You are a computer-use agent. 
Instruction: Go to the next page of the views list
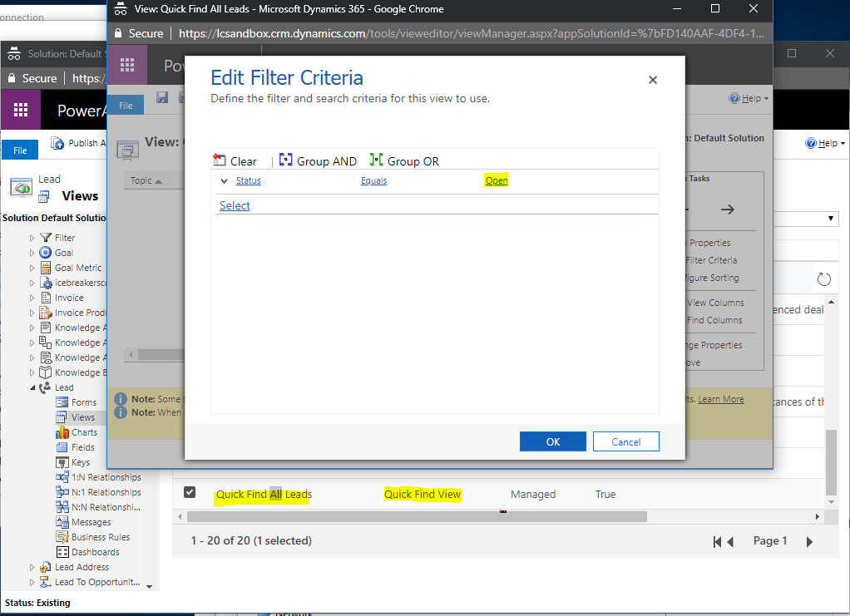(x=809, y=541)
